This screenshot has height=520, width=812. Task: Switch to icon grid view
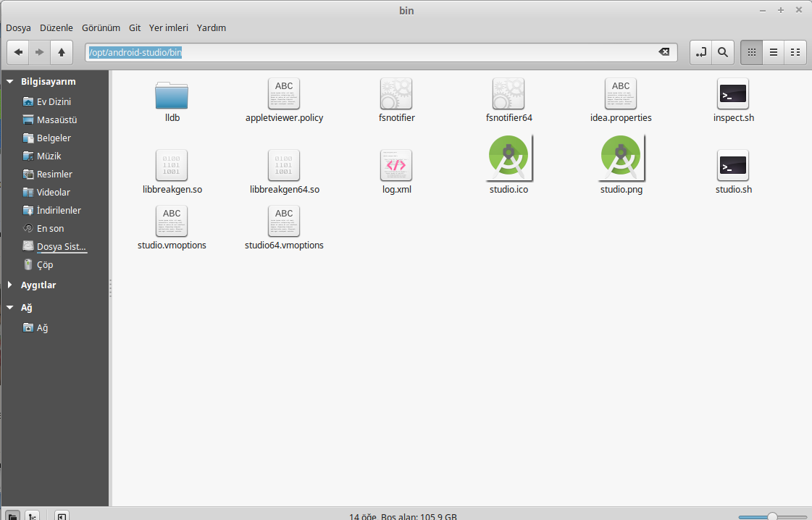coord(751,52)
